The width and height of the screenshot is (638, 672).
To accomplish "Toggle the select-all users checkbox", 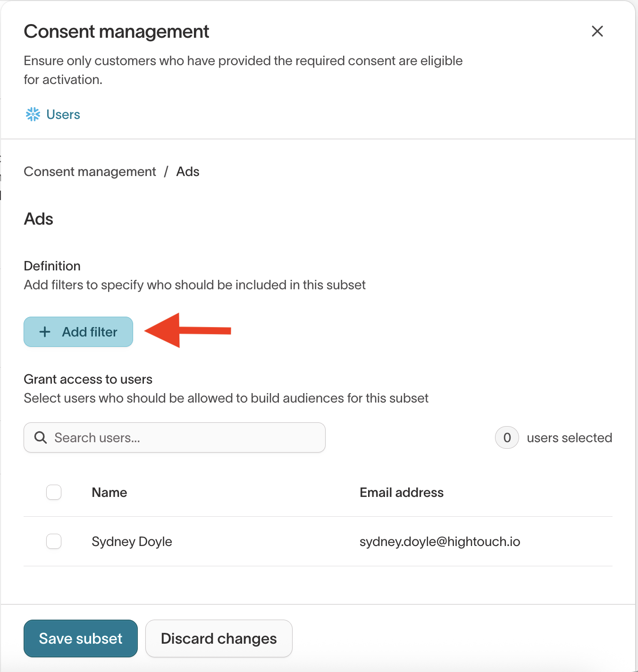I will click(54, 492).
